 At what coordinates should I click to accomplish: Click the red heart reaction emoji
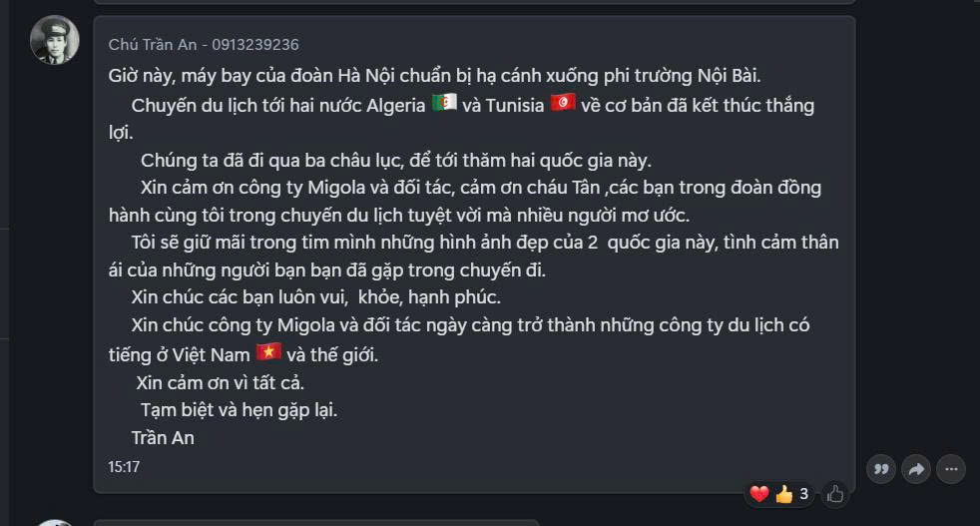click(x=758, y=494)
